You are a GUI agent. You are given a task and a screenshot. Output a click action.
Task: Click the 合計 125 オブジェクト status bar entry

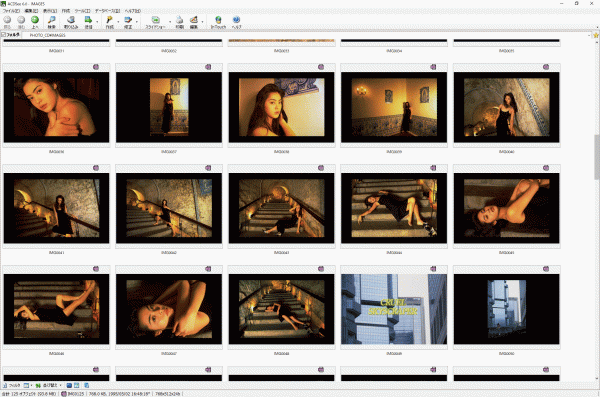29,394
